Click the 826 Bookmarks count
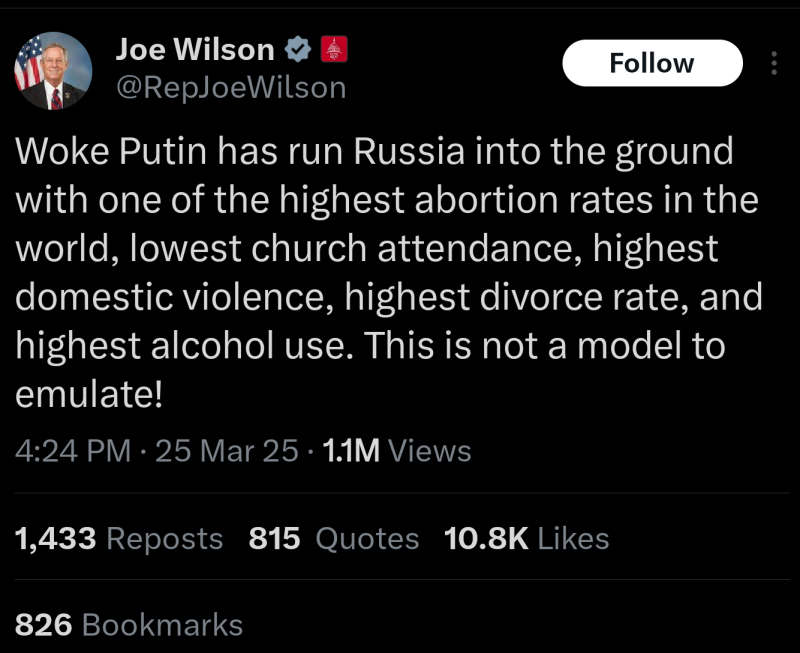Image resolution: width=800 pixels, height=653 pixels. 128,625
